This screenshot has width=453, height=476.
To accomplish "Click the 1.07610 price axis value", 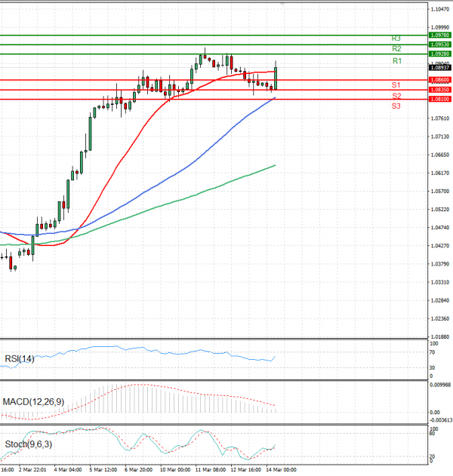I will tap(440, 118).
